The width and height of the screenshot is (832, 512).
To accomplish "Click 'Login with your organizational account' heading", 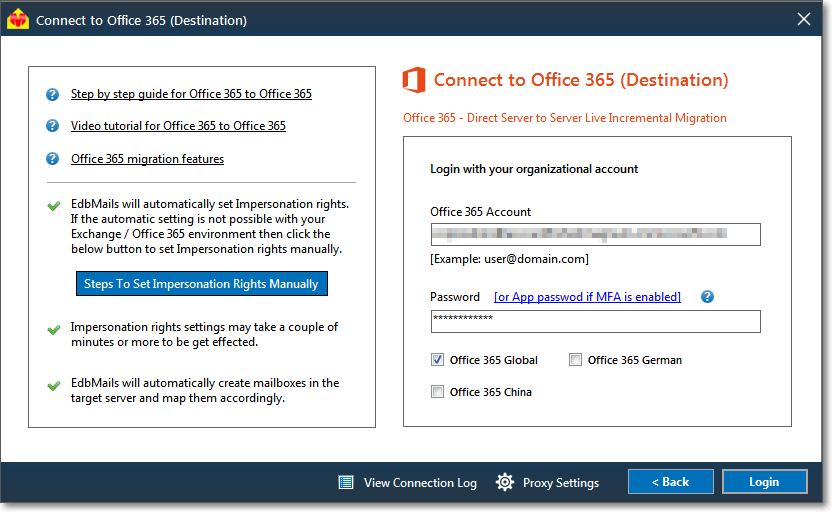I will pos(534,169).
